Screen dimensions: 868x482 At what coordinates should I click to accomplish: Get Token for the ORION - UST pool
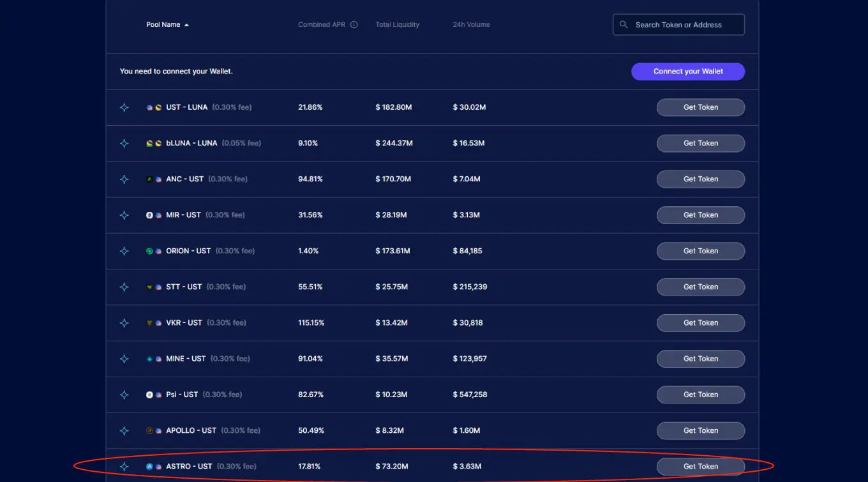pos(701,251)
